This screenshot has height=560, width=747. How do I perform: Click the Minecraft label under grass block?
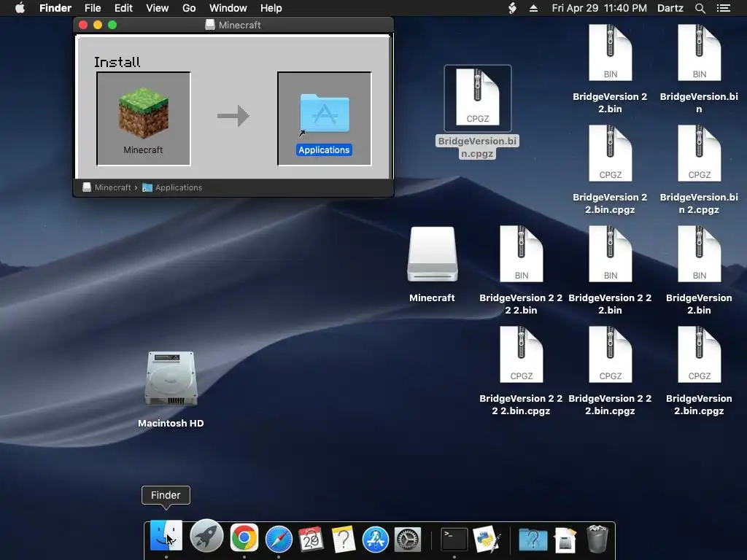143,150
